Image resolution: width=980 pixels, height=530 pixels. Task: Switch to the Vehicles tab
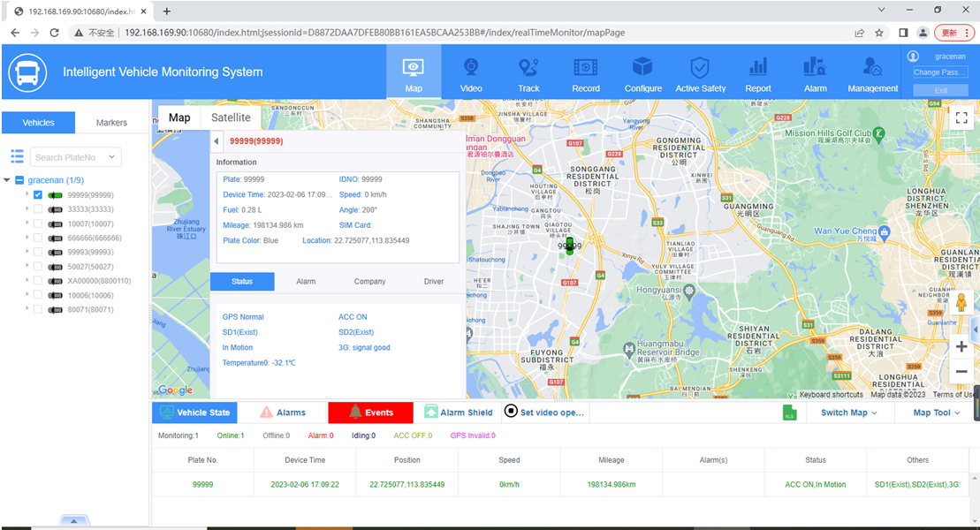pyautogui.click(x=38, y=123)
